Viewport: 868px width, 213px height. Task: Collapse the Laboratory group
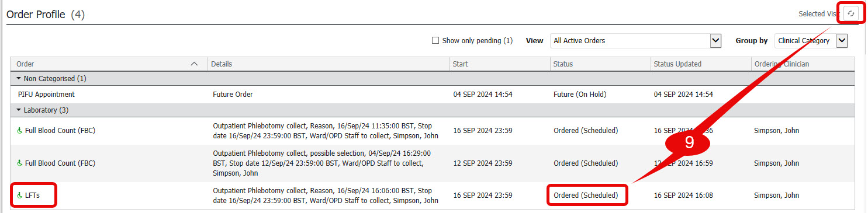(19, 110)
